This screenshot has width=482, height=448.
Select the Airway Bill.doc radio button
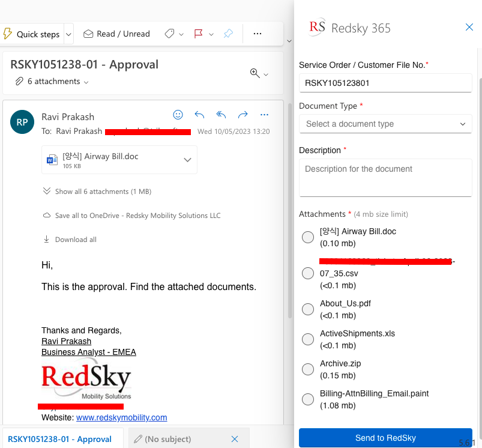click(x=308, y=237)
